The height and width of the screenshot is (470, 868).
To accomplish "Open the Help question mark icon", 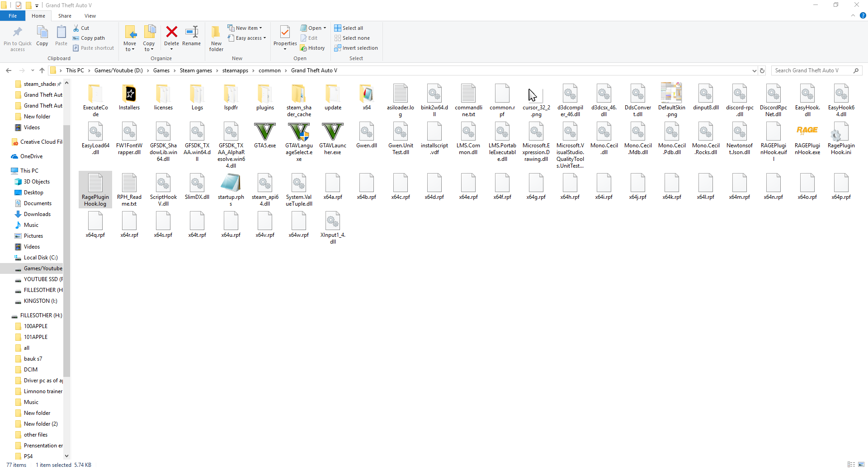I will [863, 15].
